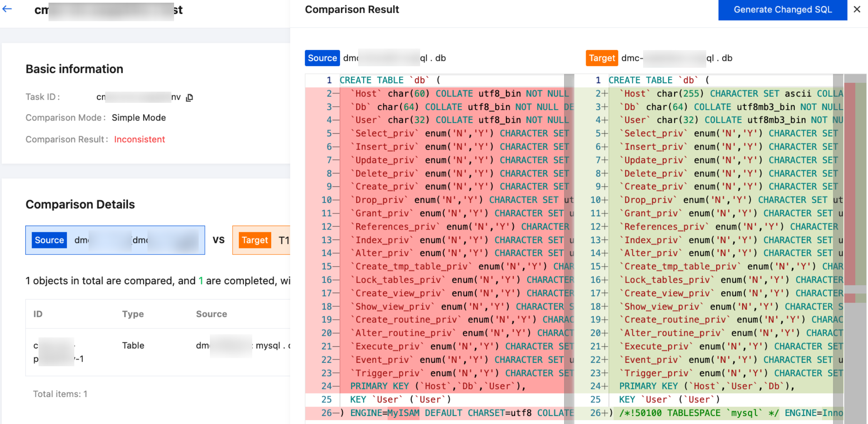Click the Source box in Comparison Details

tap(115, 240)
